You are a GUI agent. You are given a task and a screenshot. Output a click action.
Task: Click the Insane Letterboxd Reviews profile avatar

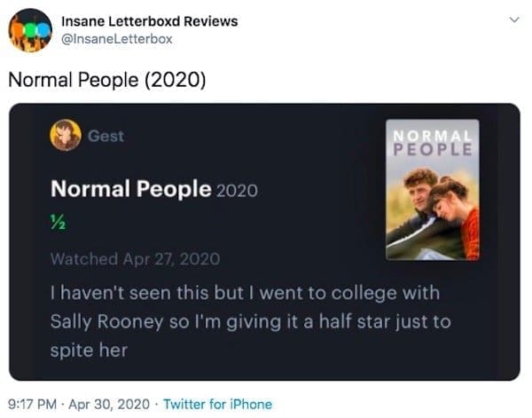point(29,29)
